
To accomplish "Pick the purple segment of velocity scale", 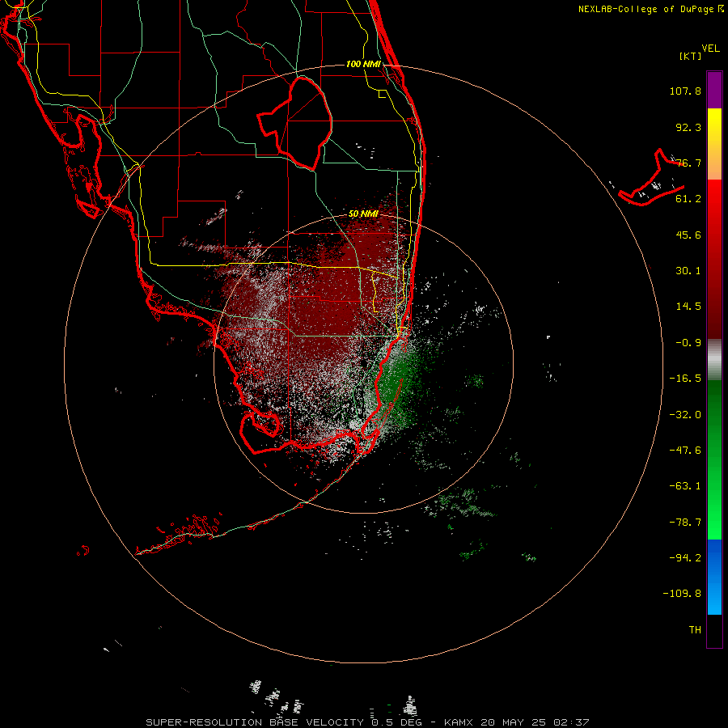I will [714, 90].
